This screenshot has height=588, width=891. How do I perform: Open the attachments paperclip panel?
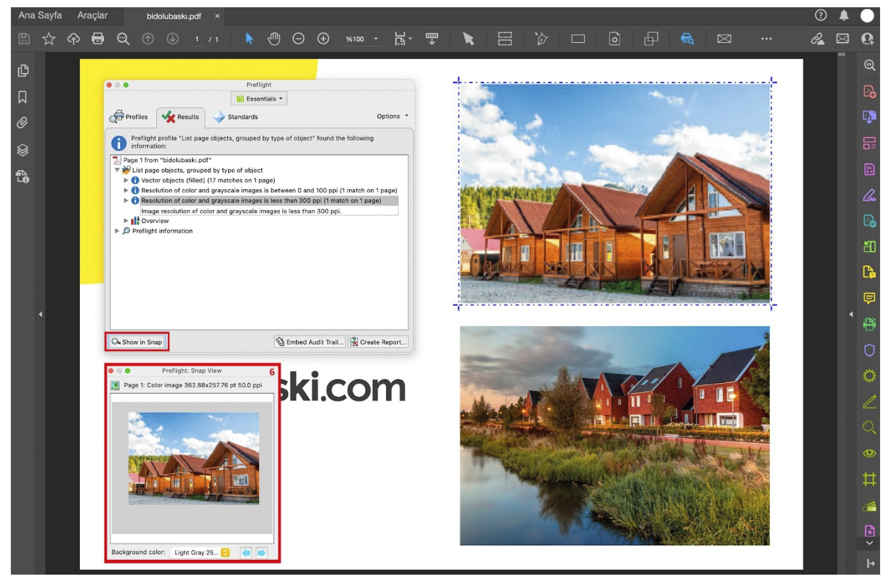(23, 123)
